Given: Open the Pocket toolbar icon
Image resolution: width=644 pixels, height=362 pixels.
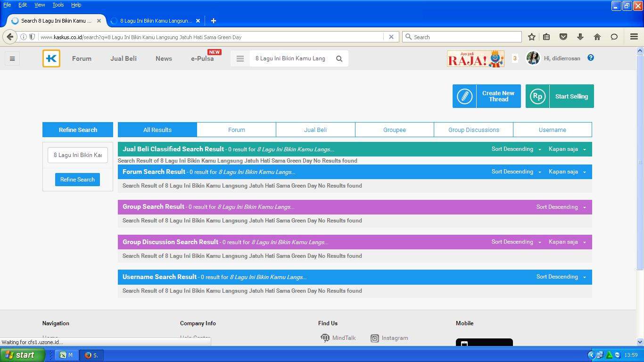Looking at the screenshot, I should coord(563,37).
